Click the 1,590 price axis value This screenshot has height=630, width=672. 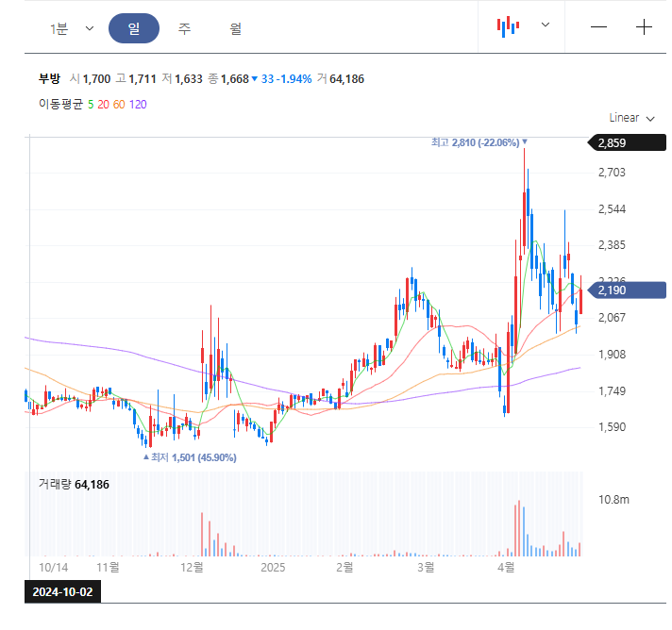tap(612, 427)
